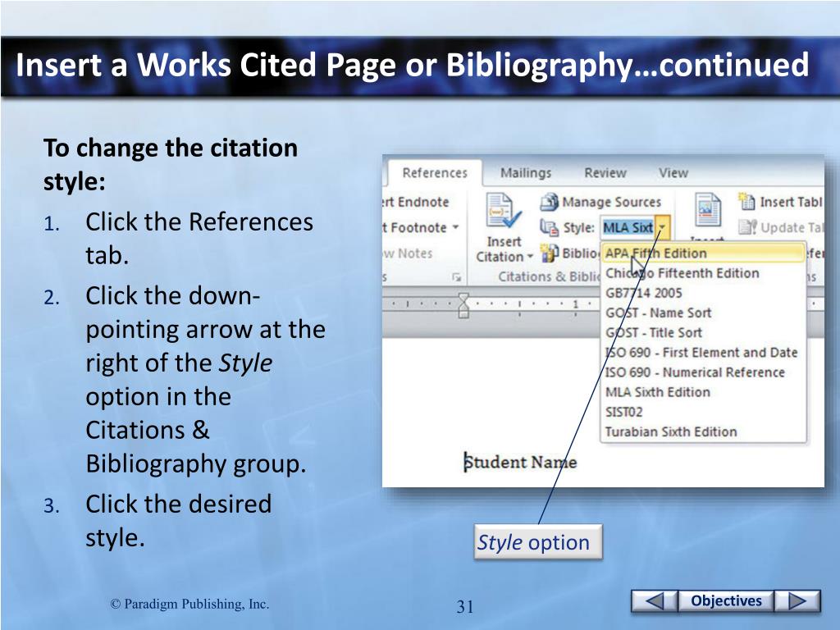
Task: Go to previous slide arrow button
Action: coord(654,601)
